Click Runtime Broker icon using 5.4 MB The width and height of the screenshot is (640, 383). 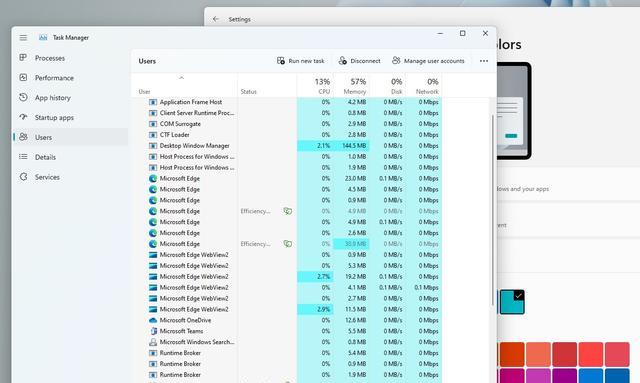[x=153, y=353]
